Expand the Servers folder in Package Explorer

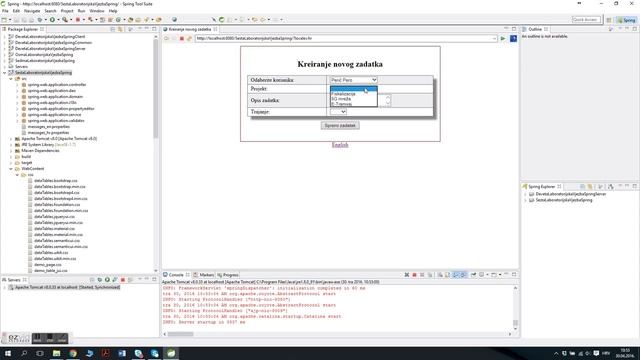pyautogui.click(x=4, y=67)
